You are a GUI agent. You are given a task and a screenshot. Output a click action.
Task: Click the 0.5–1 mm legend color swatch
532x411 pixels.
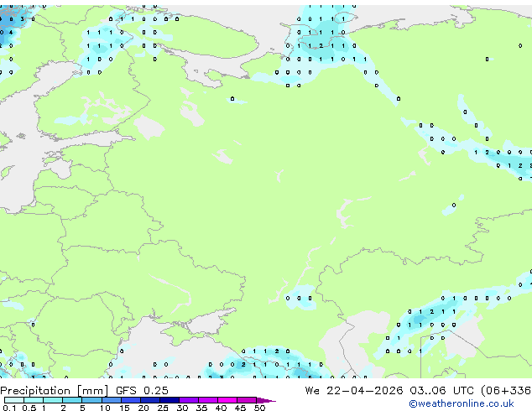point(34,400)
